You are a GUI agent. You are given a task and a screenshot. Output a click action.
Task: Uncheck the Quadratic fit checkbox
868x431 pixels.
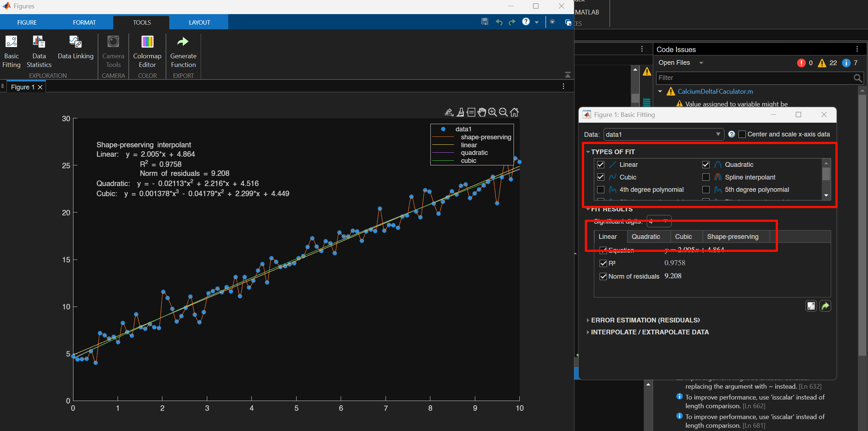click(706, 165)
